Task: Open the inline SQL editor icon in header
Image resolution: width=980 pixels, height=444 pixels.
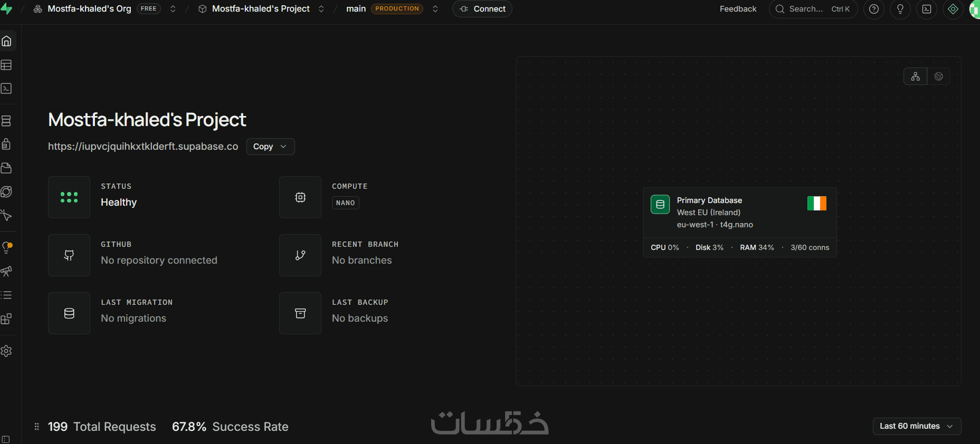Action: click(927, 9)
